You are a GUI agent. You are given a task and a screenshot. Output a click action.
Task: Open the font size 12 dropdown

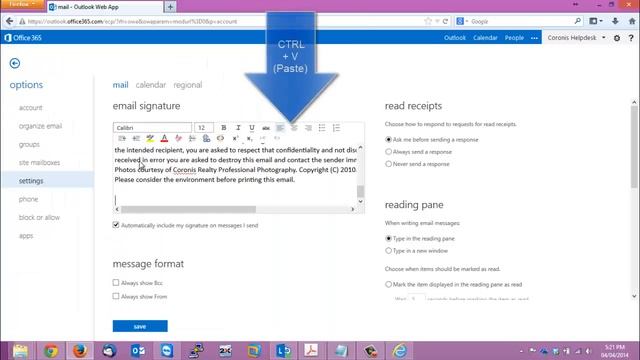click(204, 128)
